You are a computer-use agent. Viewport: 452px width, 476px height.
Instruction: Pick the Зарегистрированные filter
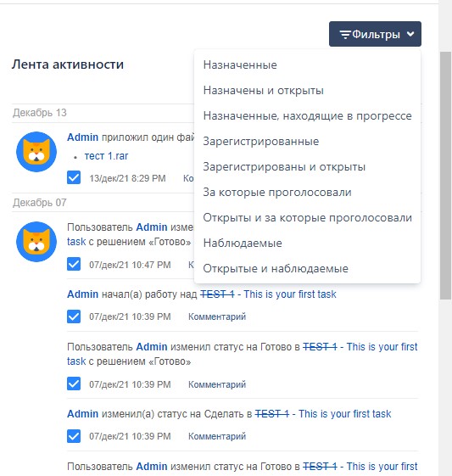pos(307,142)
